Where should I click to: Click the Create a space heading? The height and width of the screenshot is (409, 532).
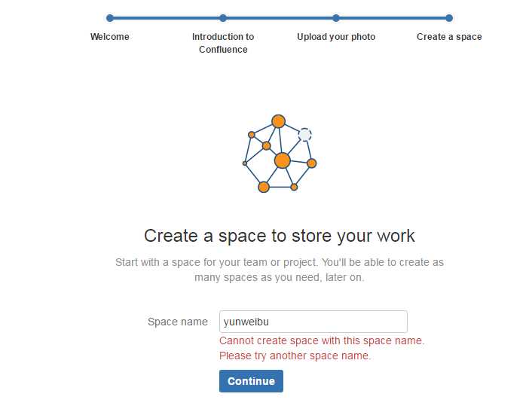[x=280, y=236]
